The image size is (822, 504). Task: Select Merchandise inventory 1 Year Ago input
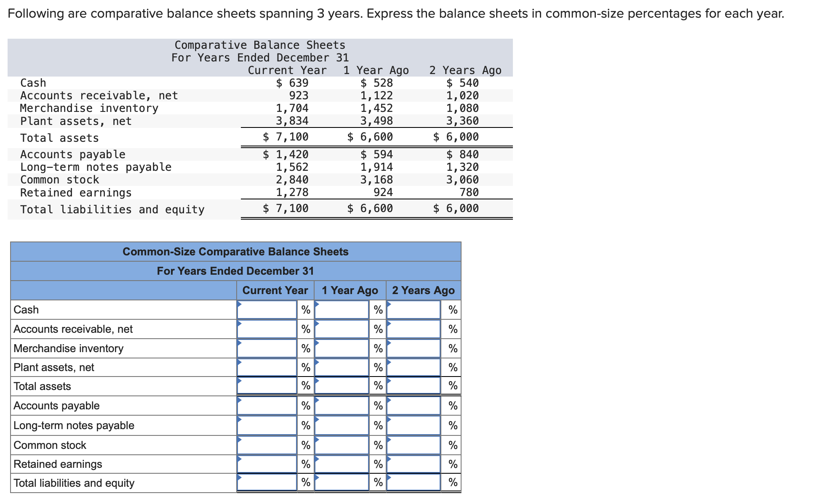coord(341,348)
